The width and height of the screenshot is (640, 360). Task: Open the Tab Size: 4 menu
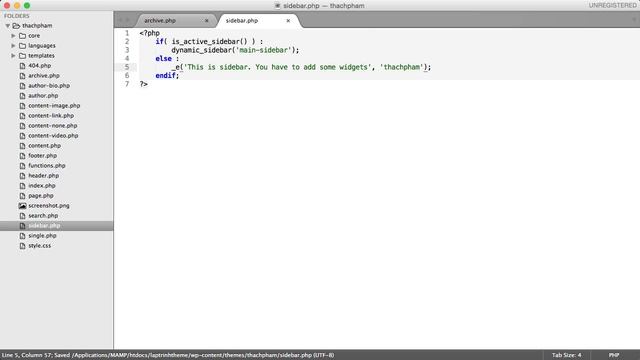pos(567,355)
